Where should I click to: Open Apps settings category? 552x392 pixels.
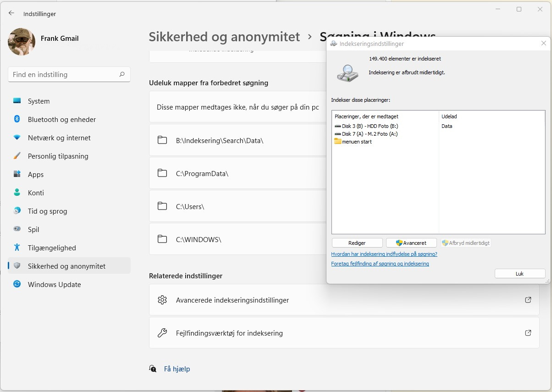coord(69,174)
